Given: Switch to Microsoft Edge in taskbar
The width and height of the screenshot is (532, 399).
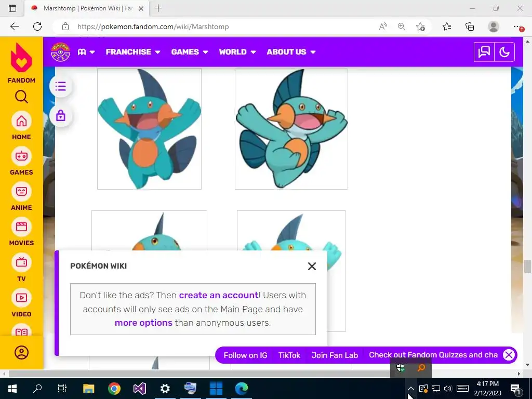Looking at the screenshot, I should click(241, 389).
